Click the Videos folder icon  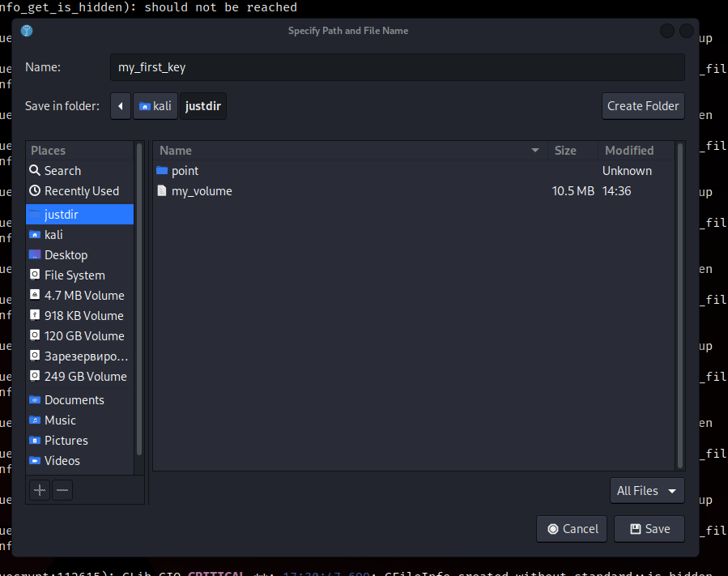coord(35,460)
